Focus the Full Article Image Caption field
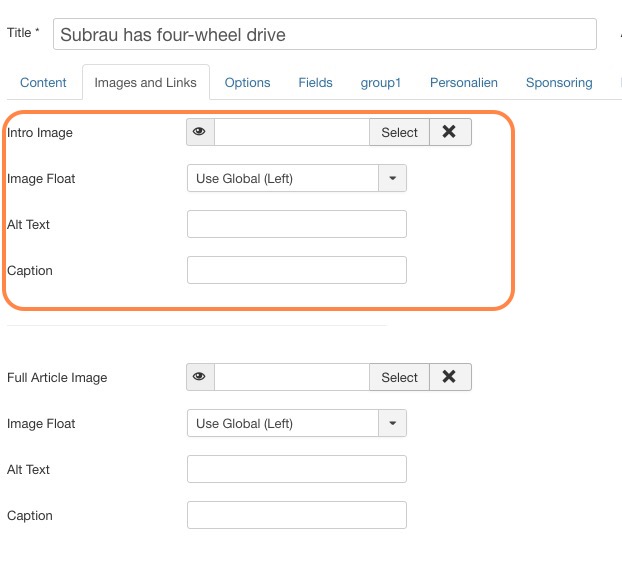Image resolution: width=622 pixels, height=583 pixels. [x=297, y=515]
